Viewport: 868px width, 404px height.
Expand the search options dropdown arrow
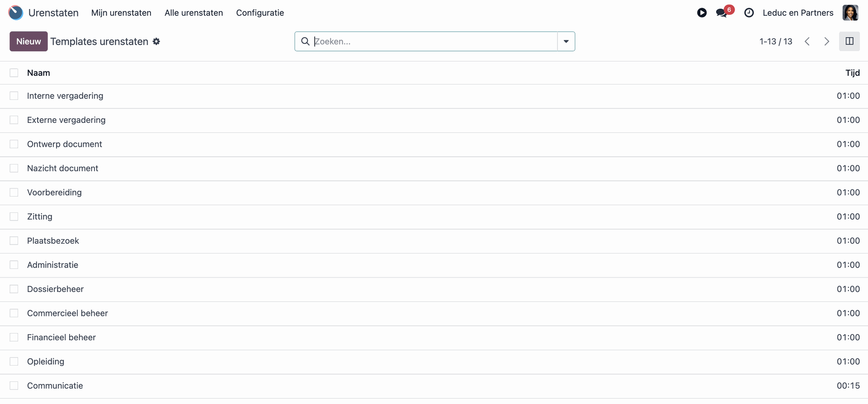click(566, 42)
